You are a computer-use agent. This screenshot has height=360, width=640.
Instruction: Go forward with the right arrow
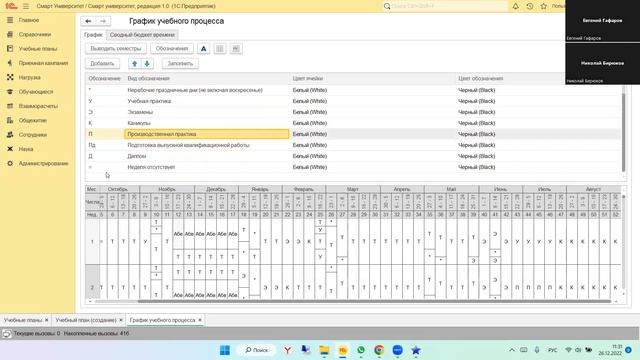coord(103,21)
